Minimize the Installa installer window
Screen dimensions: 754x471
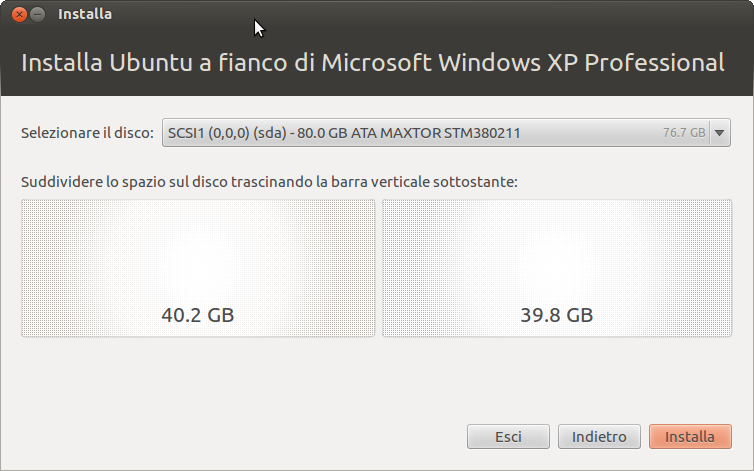coord(37,15)
